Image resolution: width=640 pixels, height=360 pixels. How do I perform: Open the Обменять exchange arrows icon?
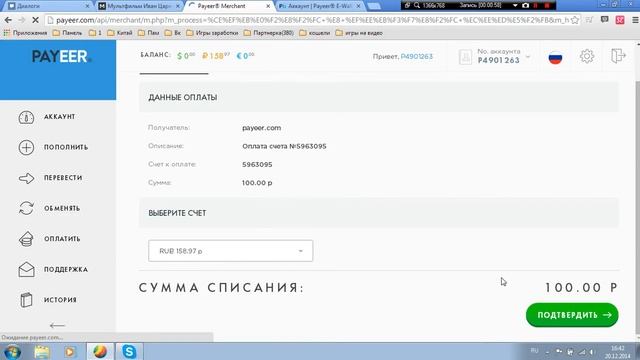pos(26,208)
